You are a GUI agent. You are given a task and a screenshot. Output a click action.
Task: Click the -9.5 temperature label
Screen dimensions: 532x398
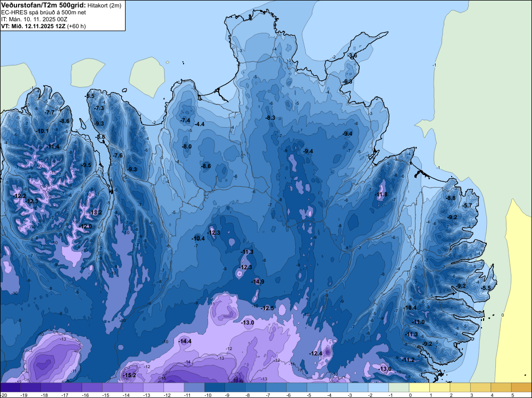(86, 165)
